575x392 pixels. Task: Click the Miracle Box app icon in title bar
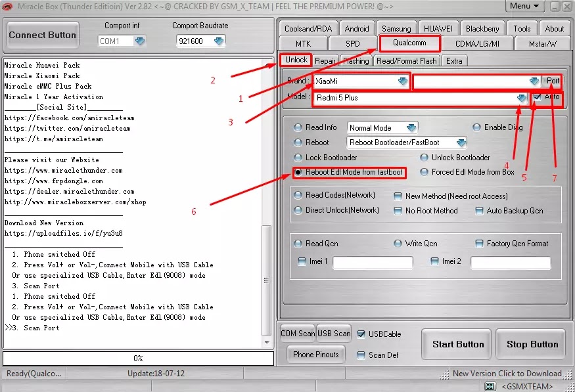click(7, 7)
